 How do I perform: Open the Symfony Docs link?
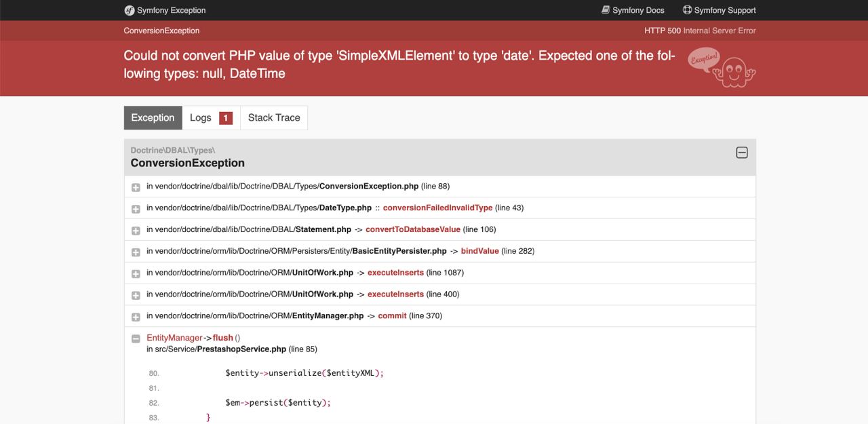633,10
